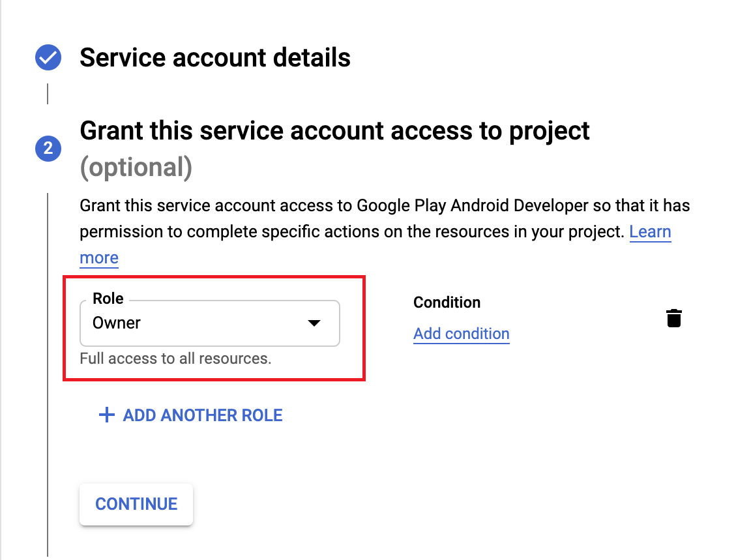Screen dimensions: 736x560
Task: Click the step 2 number badge
Action: [x=48, y=149]
